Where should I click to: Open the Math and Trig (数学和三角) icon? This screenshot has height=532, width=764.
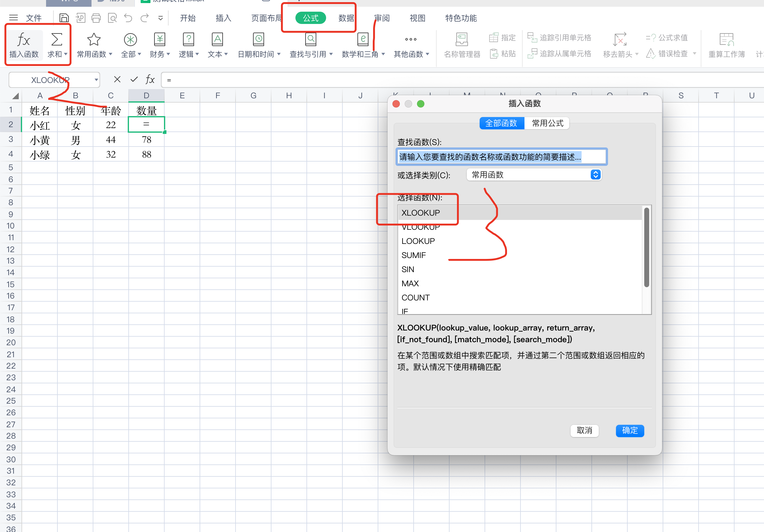pyautogui.click(x=363, y=40)
